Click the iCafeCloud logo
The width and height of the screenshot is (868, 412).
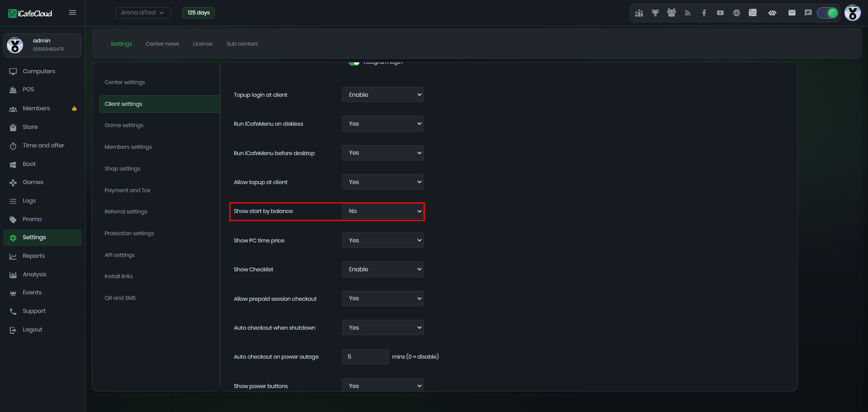pyautogui.click(x=30, y=14)
